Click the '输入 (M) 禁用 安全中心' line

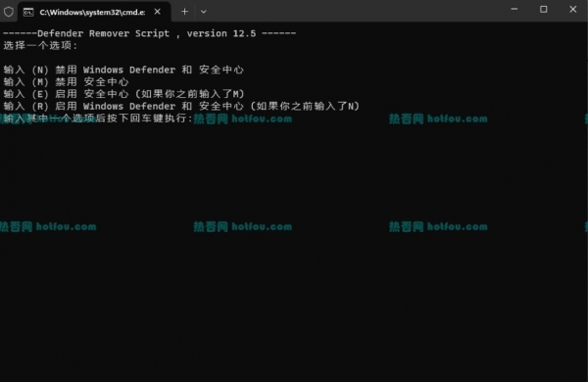coord(66,81)
